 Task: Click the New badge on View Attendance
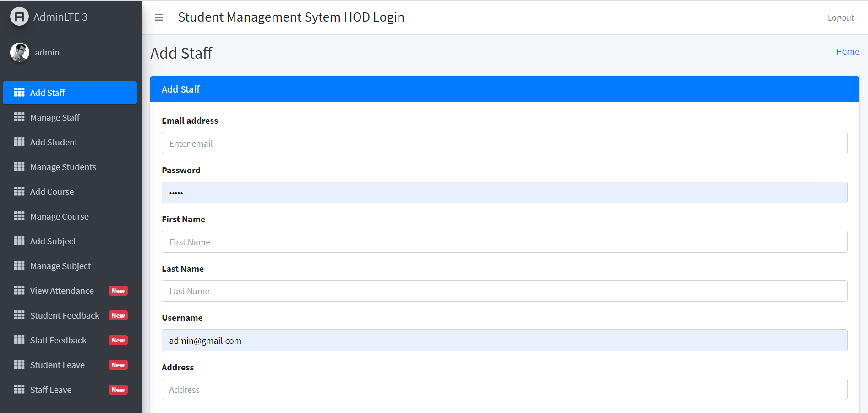(118, 291)
